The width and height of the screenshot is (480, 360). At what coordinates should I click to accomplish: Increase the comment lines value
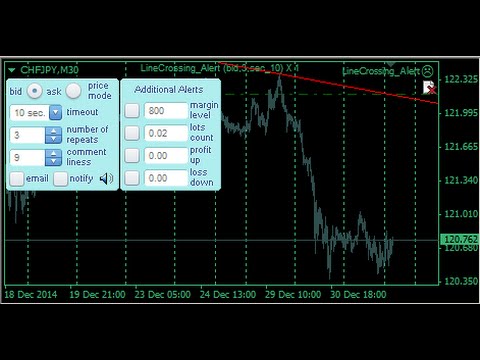53,153
